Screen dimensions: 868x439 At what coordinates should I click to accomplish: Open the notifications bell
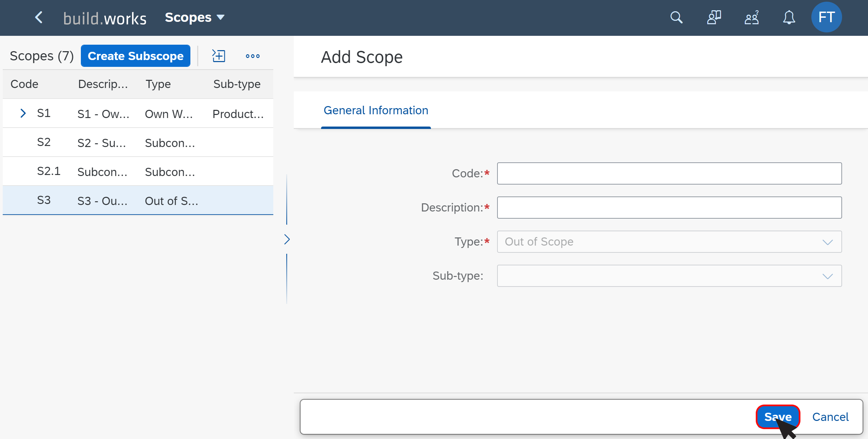(x=789, y=17)
